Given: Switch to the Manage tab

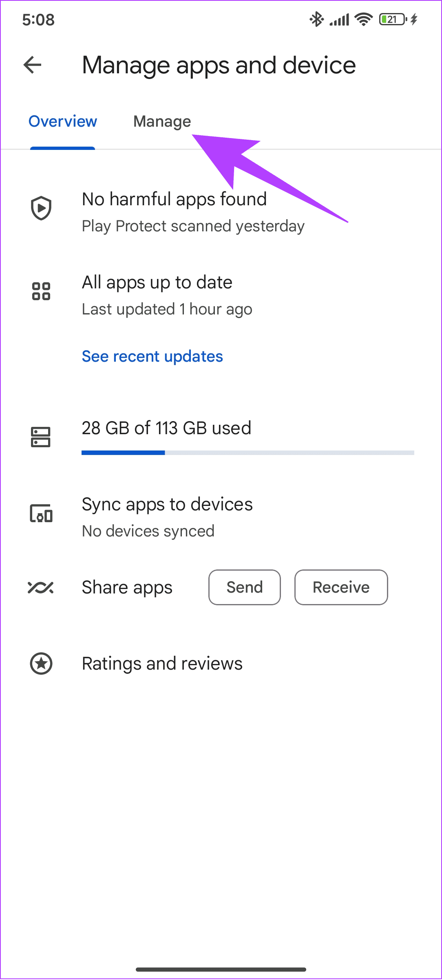Looking at the screenshot, I should coord(162,122).
